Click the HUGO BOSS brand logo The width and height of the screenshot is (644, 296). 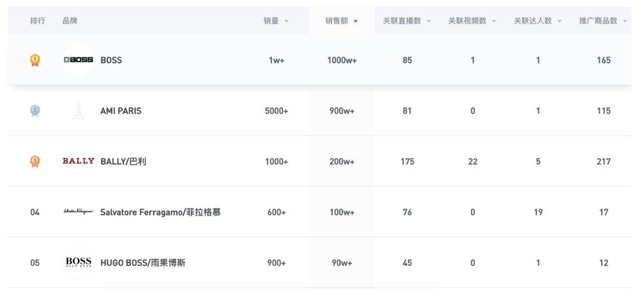[x=78, y=263]
